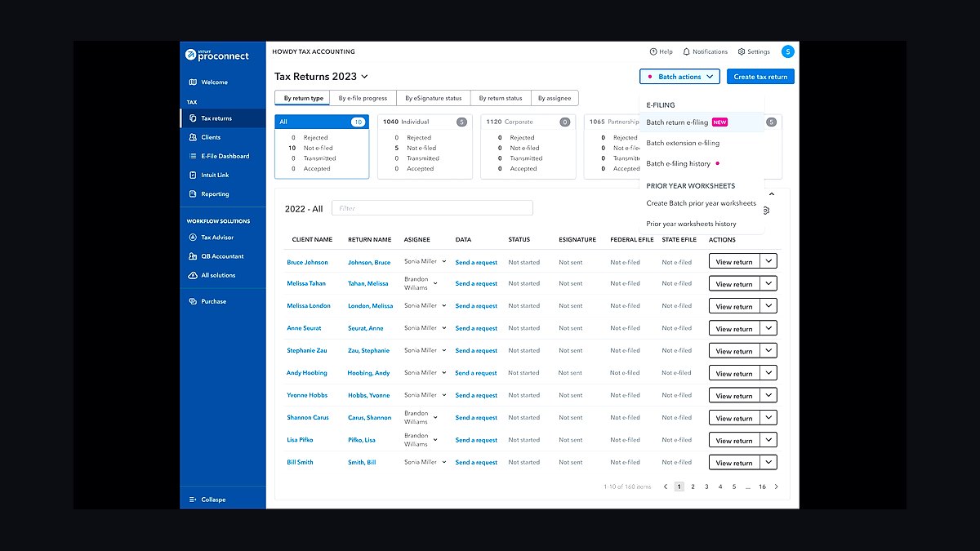Click View return for Lisa Pifko

pos(734,440)
